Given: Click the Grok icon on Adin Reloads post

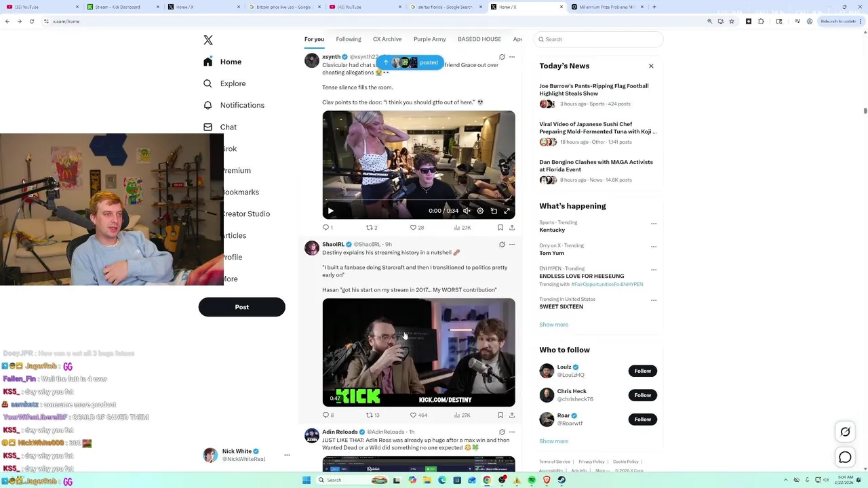Looking at the screenshot, I should tap(502, 432).
